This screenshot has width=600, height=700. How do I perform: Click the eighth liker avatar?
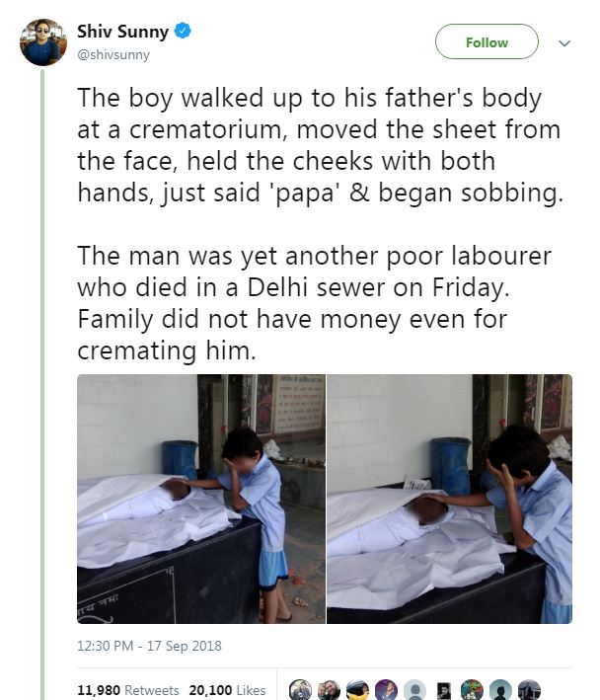click(x=501, y=690)
